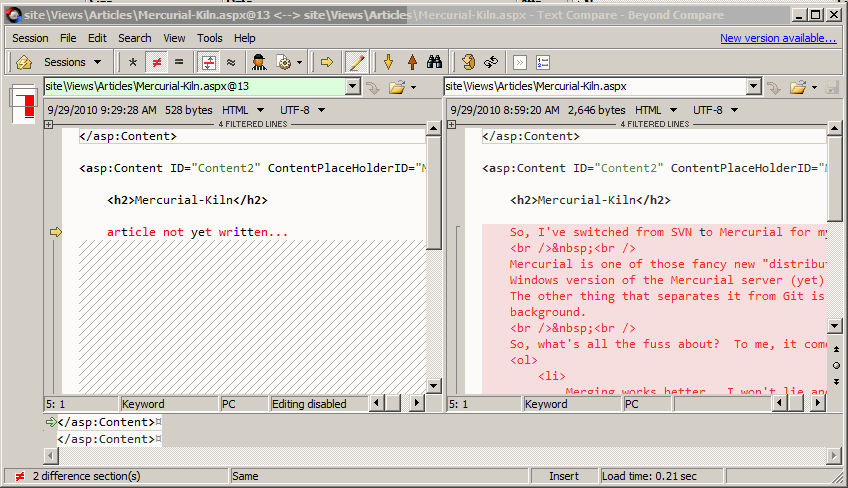
Task: Click left pane scroll down arrow
Action: (x=433, y=386)
